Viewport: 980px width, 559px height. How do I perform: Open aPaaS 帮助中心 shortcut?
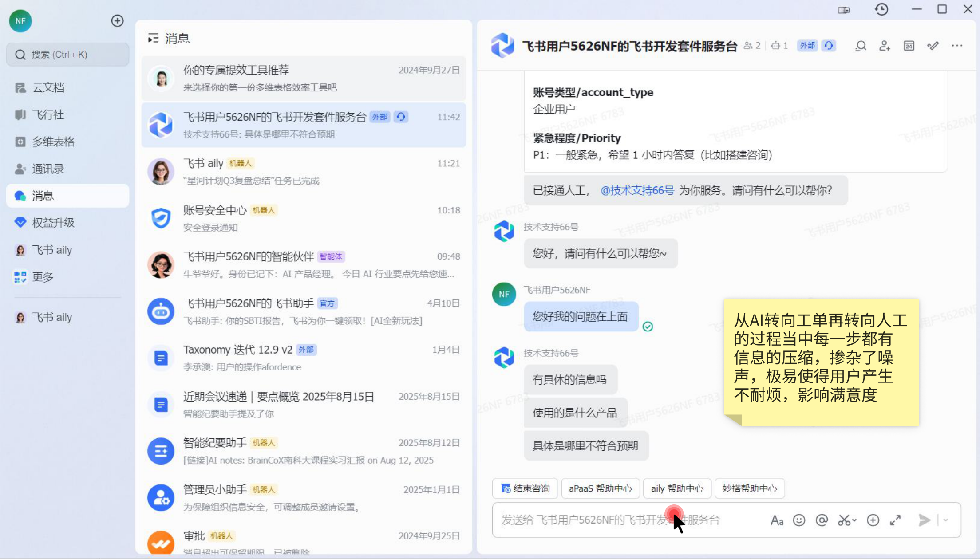click(x=600, y=488)
